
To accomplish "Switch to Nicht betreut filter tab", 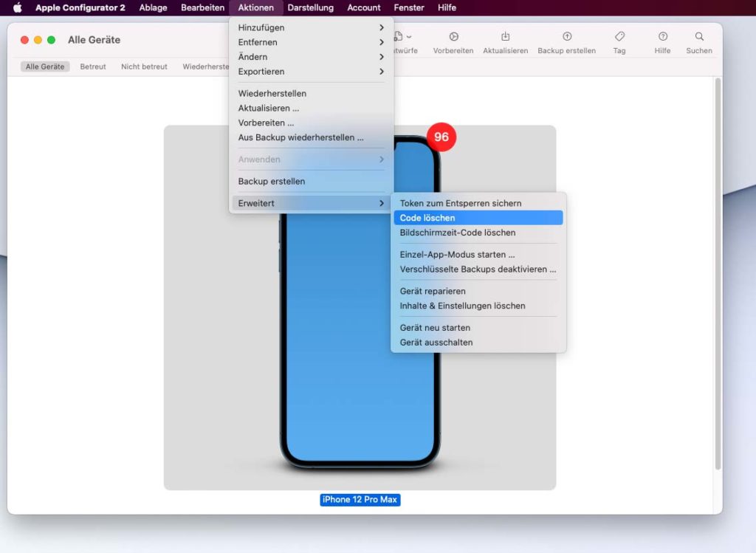I will 144,66.
